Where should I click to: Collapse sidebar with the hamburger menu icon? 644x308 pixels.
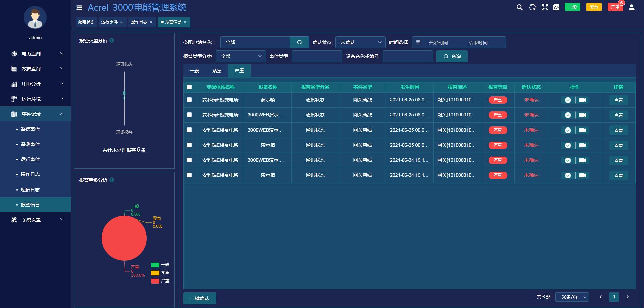coord(79,8)
